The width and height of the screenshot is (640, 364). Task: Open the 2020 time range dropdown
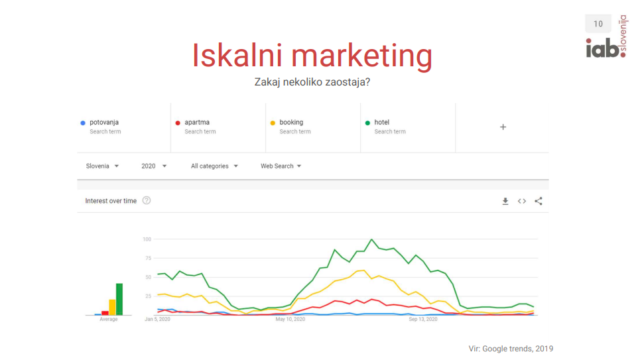point(154,166)
